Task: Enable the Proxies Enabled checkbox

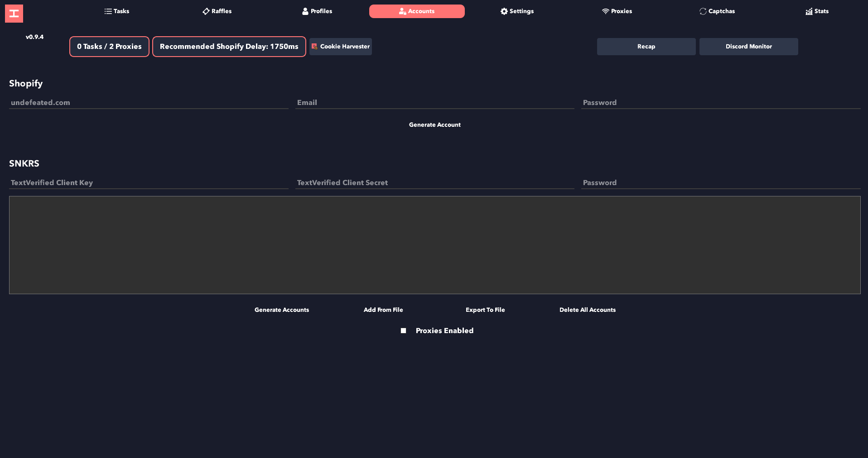Action: tap(403, 331)
